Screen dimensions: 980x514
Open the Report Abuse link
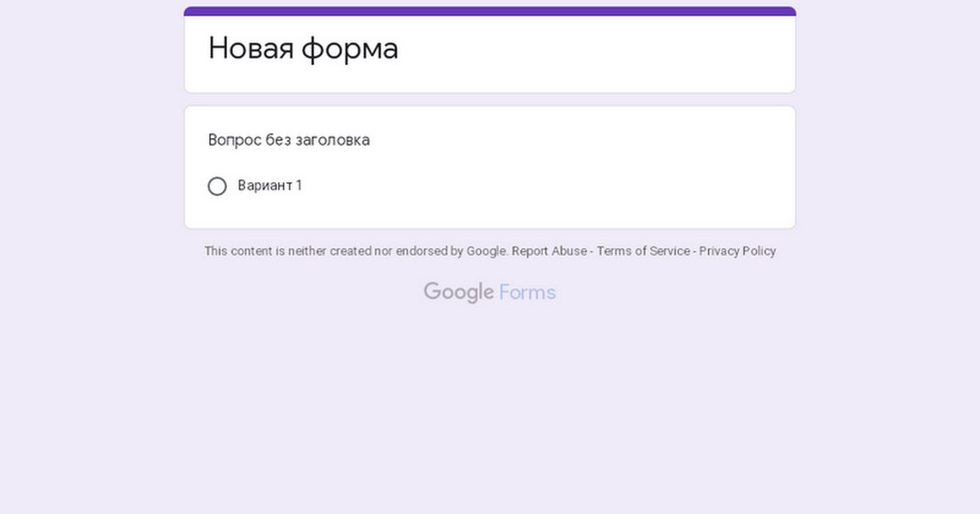click(x=549, y=251)
